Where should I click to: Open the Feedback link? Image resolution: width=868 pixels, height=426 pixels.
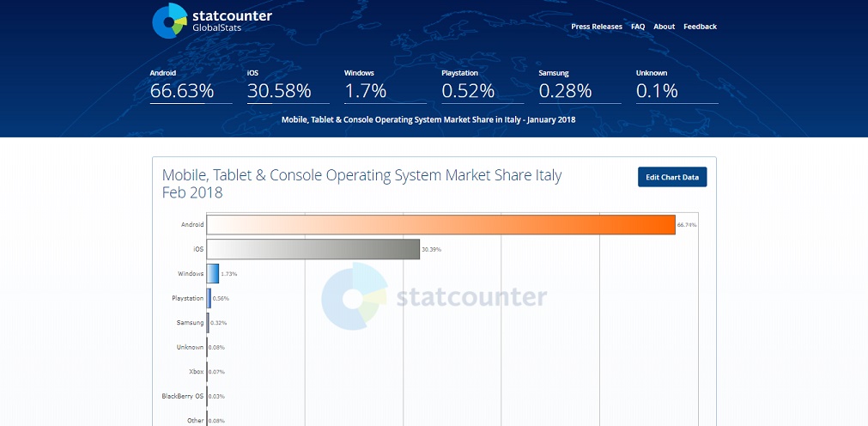click(x=700, y=27)
